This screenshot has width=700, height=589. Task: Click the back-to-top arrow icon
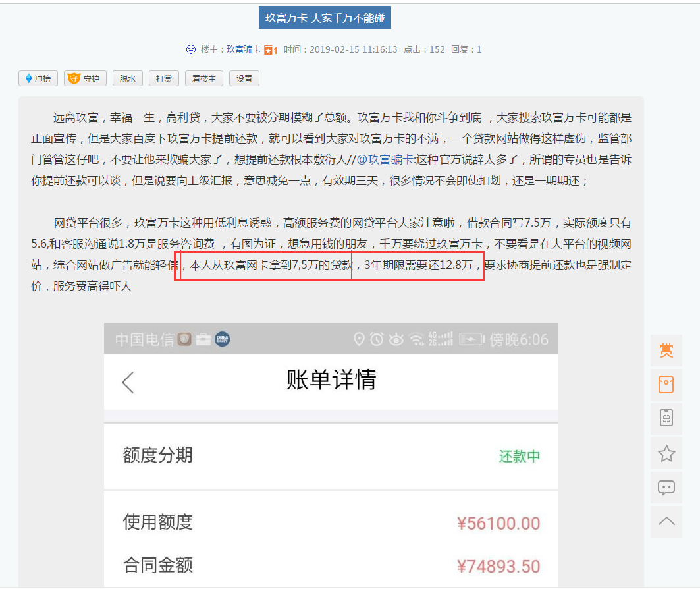(666, 521)
